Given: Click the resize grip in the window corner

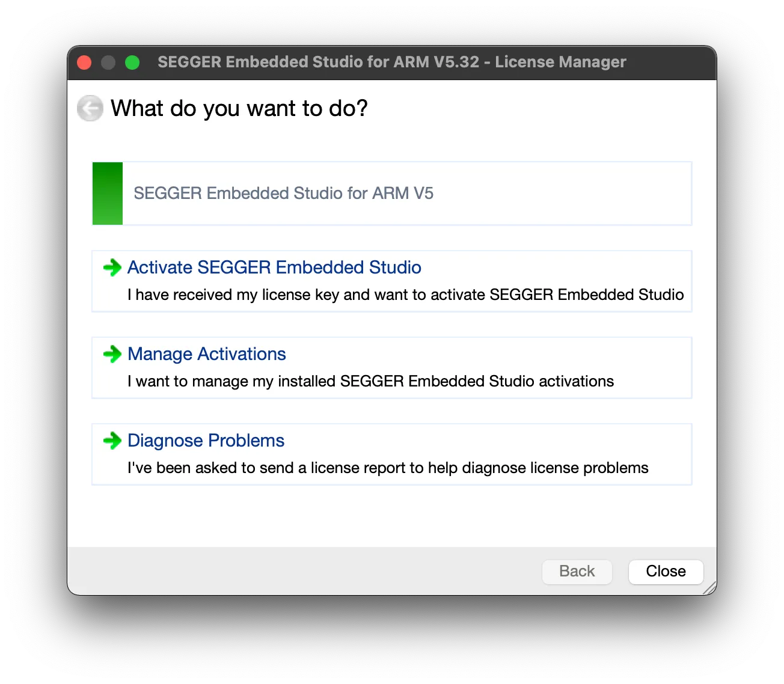Looking at the screenshot, I should click(709, 588).
